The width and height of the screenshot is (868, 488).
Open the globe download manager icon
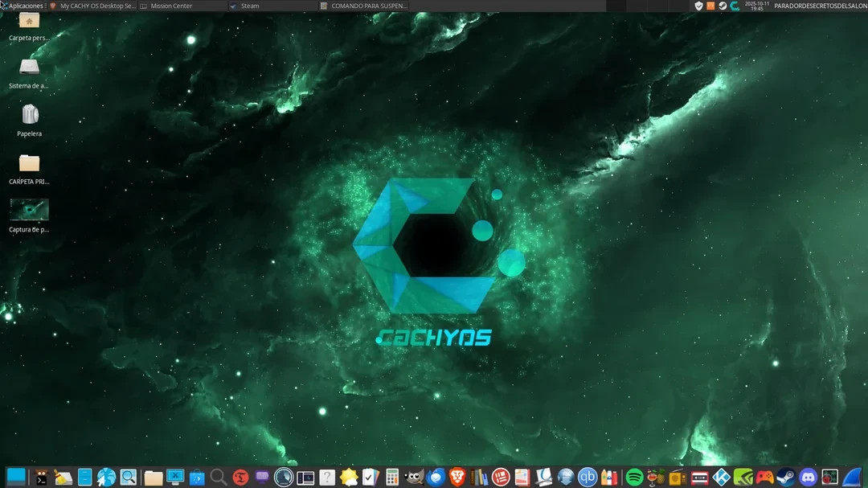[x=566, y=477]
